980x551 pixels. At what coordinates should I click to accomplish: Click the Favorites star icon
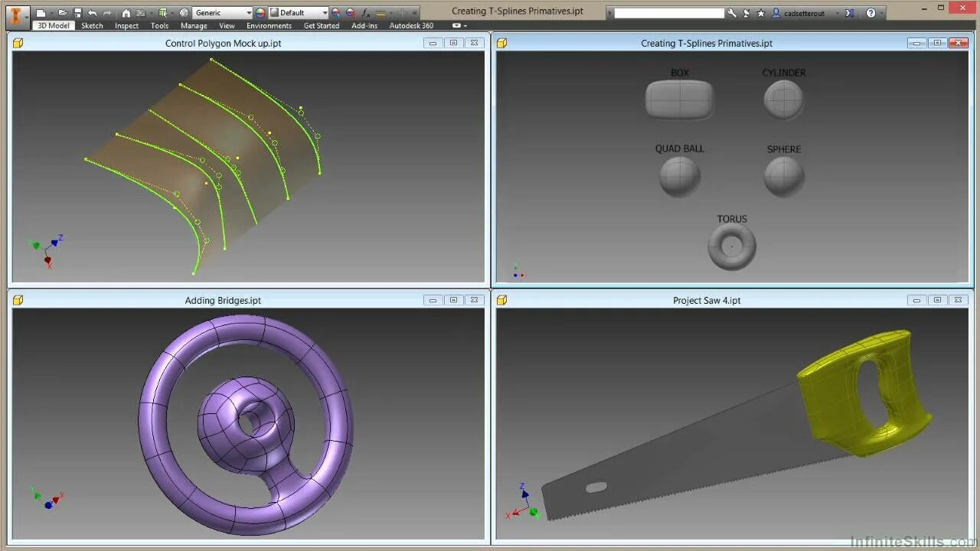point(761,13)
